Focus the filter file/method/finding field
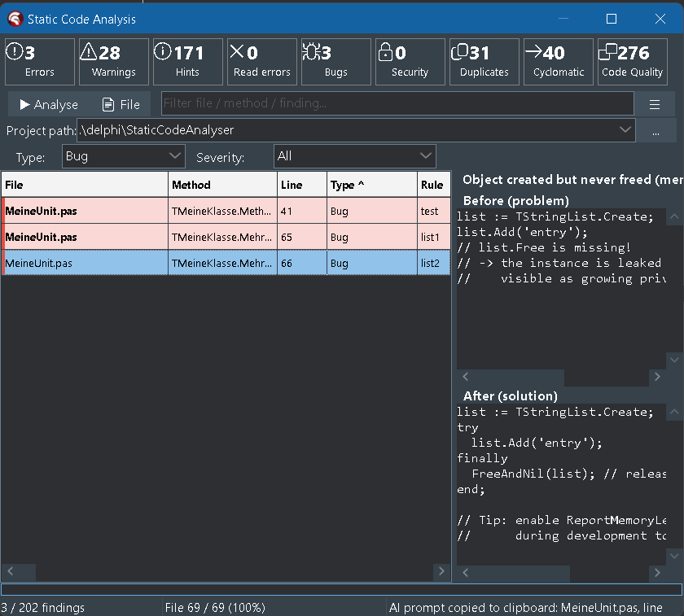The height and width of the screenshot is (616, 684). [397, 103]
